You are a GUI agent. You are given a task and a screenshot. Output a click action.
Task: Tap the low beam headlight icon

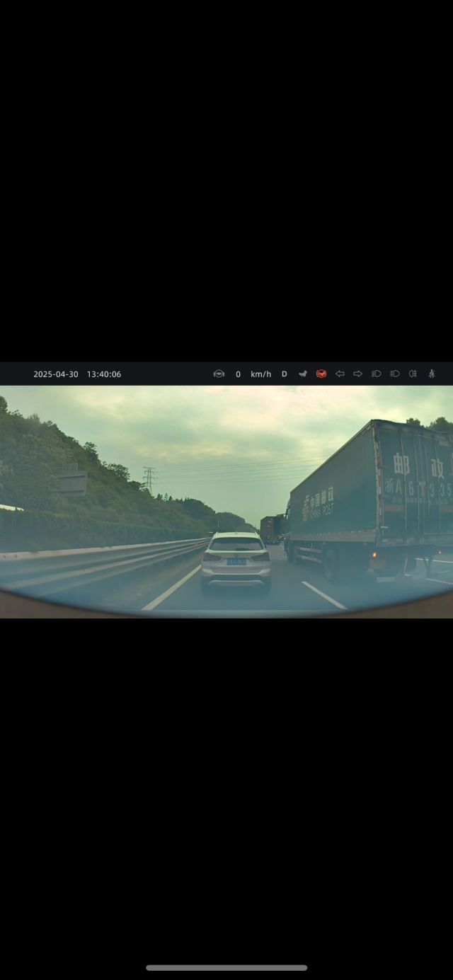(377, 374)
